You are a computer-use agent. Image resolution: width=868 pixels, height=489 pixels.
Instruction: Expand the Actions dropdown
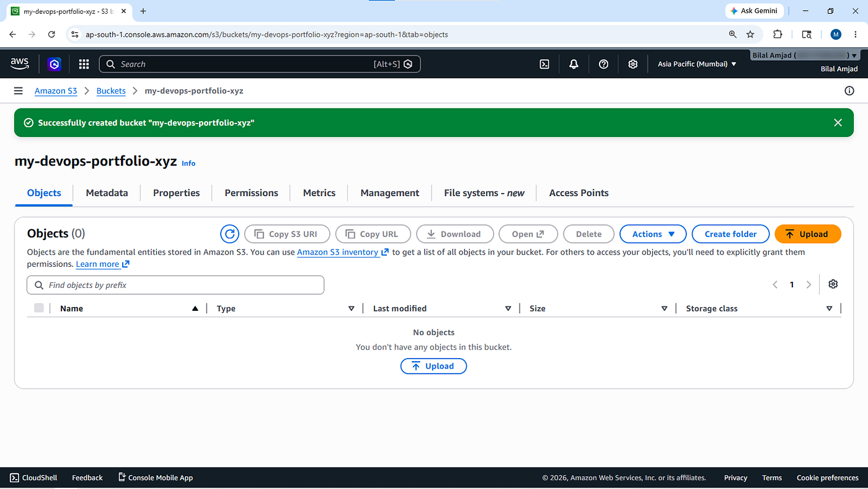point(653,234)
